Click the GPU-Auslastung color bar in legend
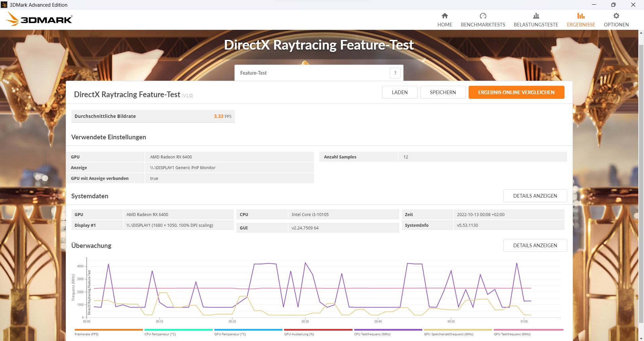This screenshot has height=341, width=644. 319,330
